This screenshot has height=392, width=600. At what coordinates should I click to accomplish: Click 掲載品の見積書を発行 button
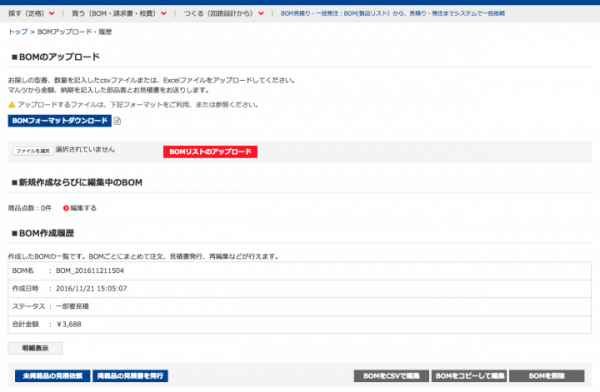point(130,376)
